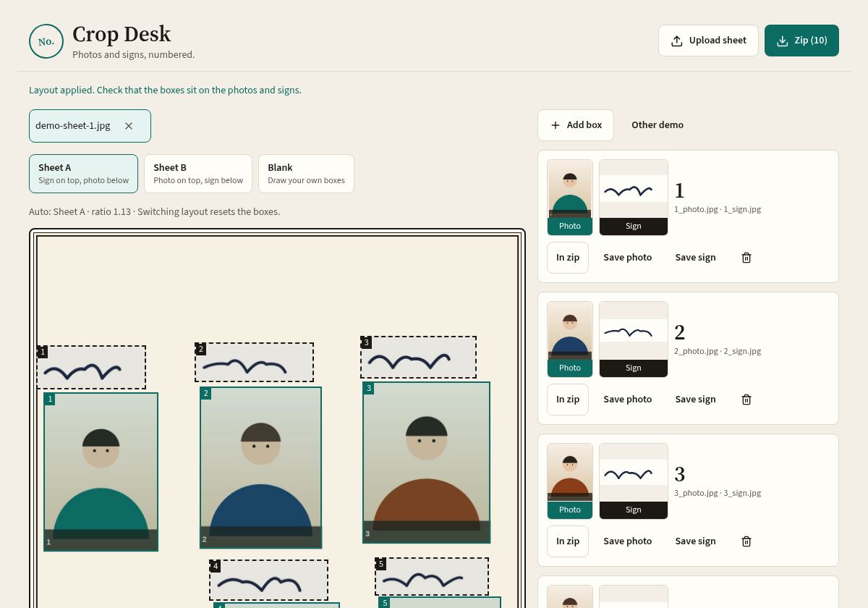
Task: Click the Layout applied status message
Action: 165,90
